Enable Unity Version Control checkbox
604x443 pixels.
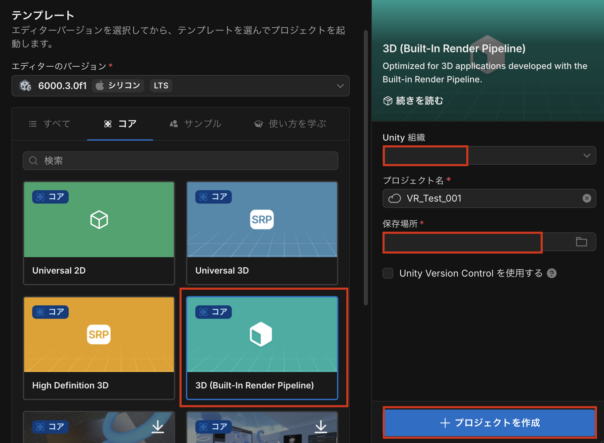(389, 273)
